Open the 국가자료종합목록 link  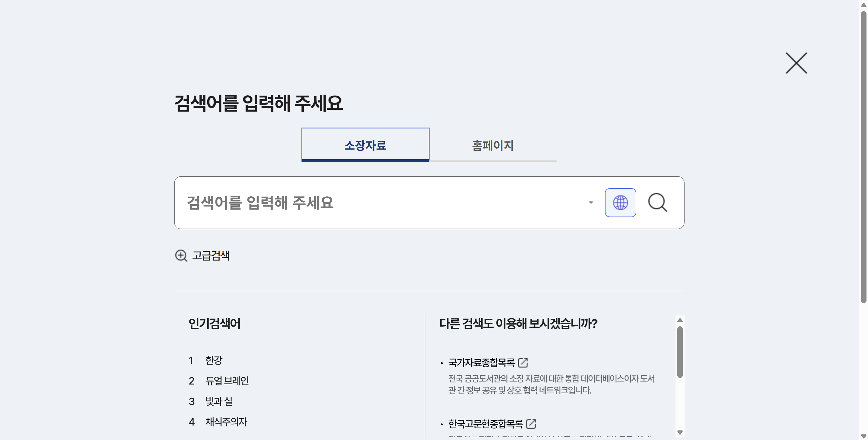tap(481, 362)
